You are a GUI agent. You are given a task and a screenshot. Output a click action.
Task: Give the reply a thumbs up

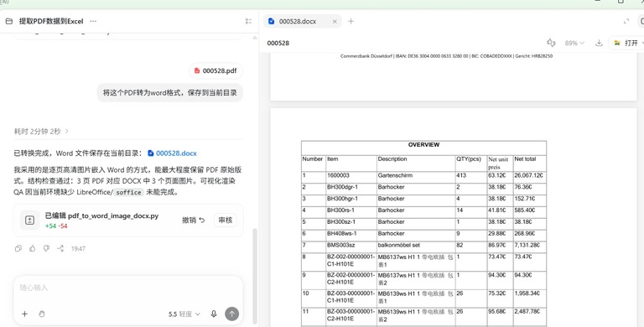coord(33,248)
